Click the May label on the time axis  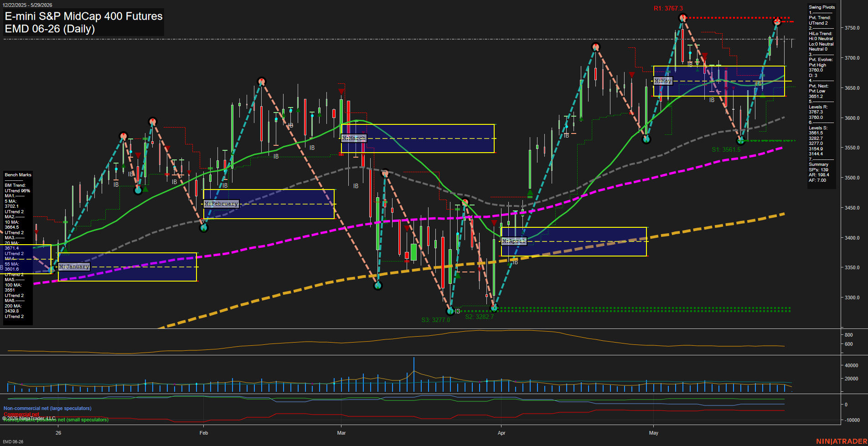click(654, 433)
